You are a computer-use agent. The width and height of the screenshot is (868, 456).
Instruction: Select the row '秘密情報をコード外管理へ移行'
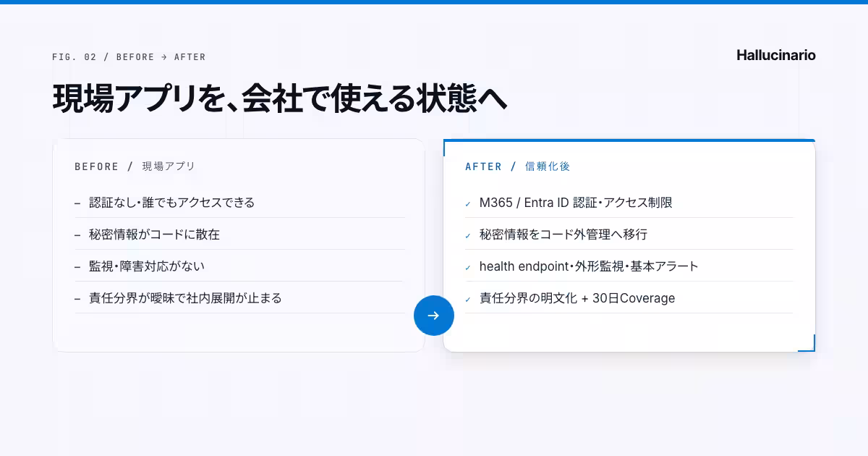pos(629,235)
